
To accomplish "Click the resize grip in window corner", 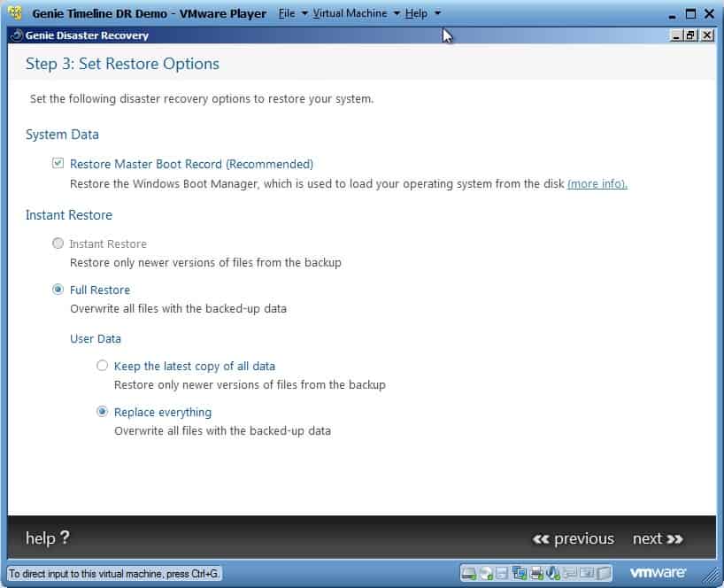I will tap(711, 576).
